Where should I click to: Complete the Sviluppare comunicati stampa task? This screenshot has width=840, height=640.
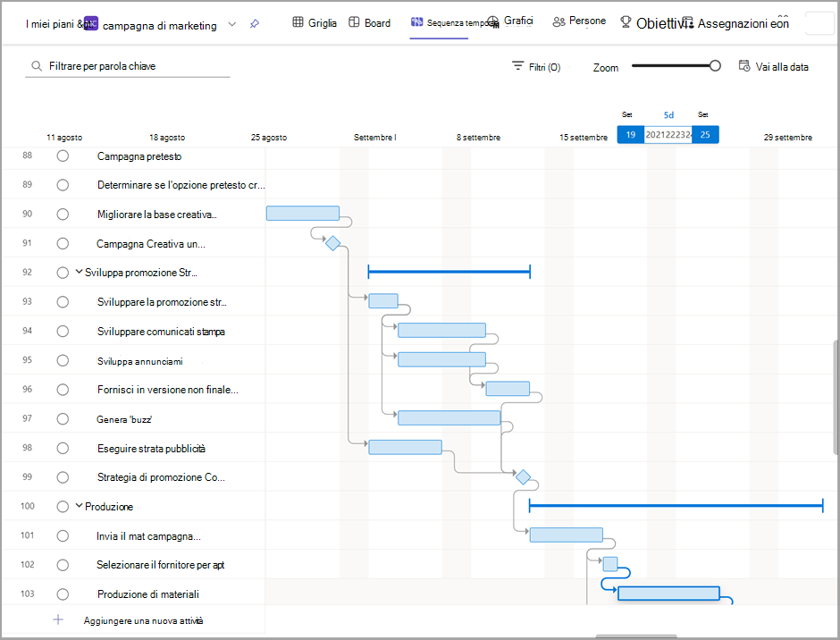click(63, 332)
